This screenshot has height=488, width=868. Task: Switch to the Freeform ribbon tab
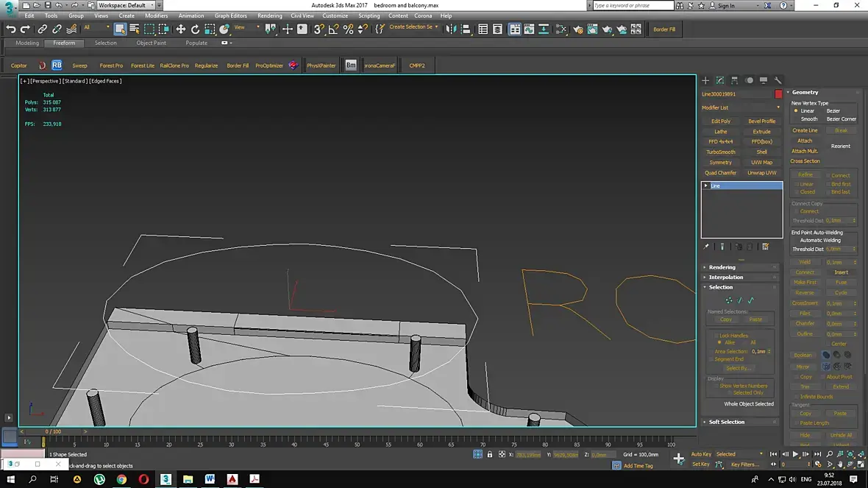[64, 43]
